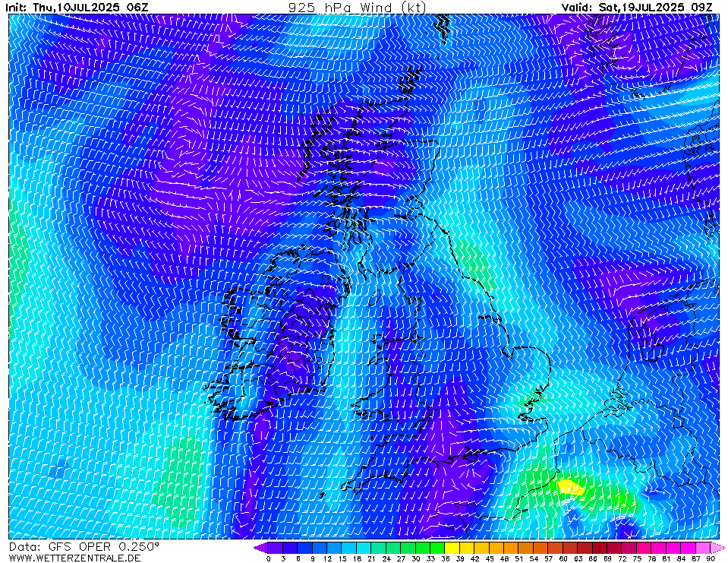
Task: Click the legend value label '24'
Action: (x=386, y=558)
